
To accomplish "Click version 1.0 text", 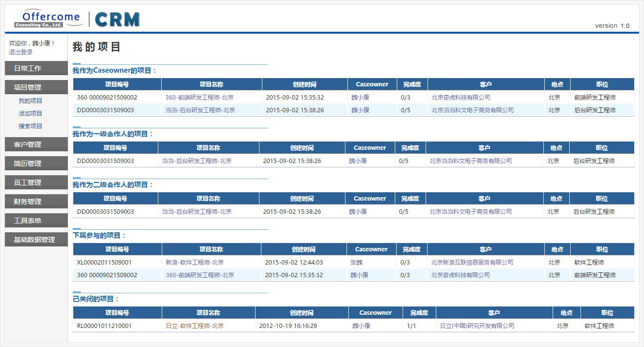I will pos(612,26).
